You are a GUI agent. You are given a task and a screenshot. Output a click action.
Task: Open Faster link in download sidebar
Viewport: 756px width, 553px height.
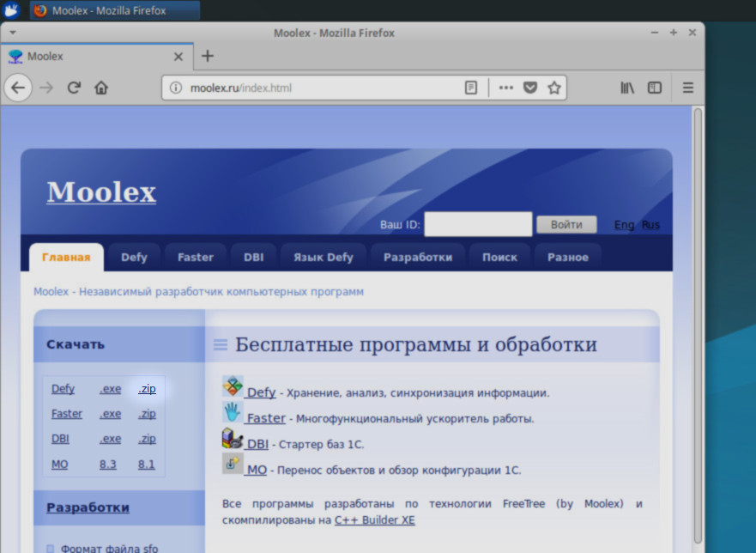pos(67,414)
